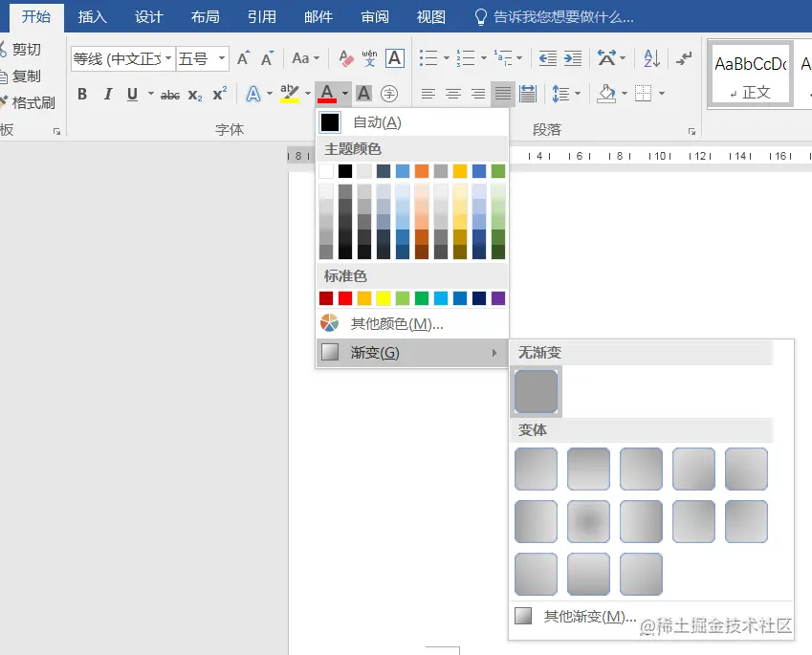Click 剪切 cut button
The height and width of the screenshot is (655, 812).
(x=21, y=49)
